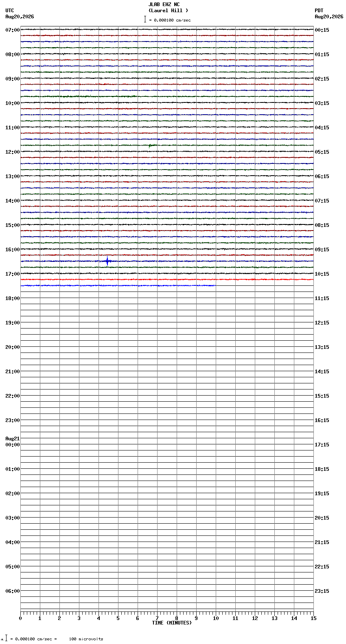
Task: Click the '21:15' PDT time label
Action: [322, 542]
